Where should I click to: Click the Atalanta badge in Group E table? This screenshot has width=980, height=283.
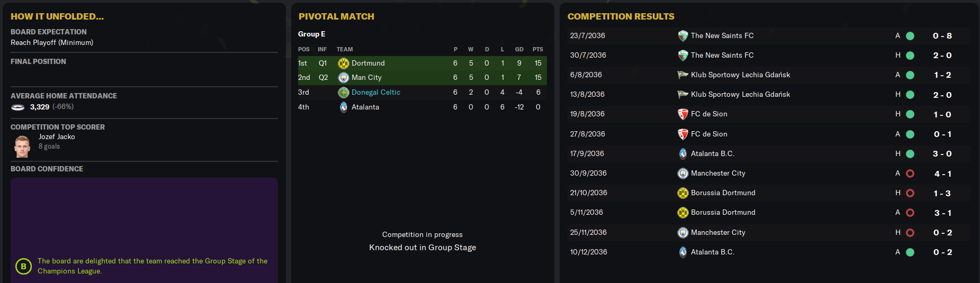344,107
